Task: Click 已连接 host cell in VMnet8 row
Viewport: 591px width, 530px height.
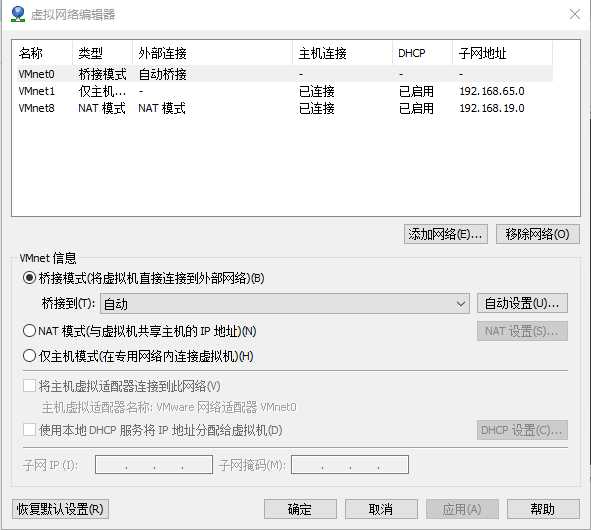Action: [317, 109]
